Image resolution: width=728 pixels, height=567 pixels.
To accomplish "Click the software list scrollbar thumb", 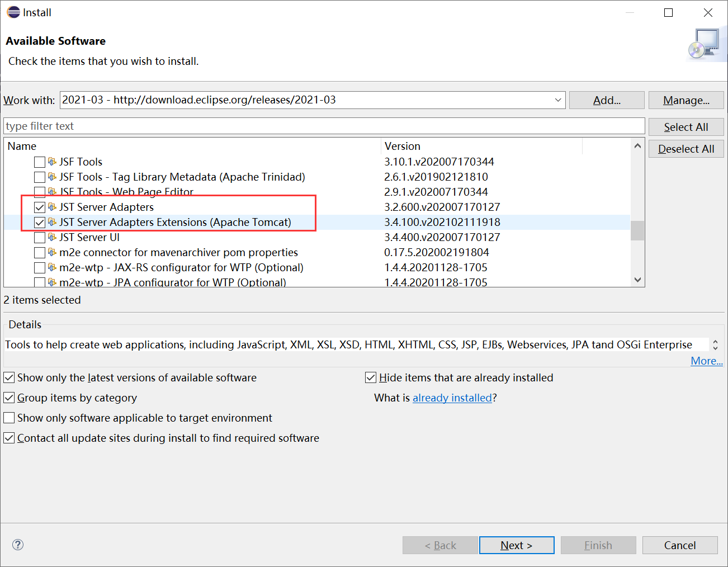I will point(637,230).
